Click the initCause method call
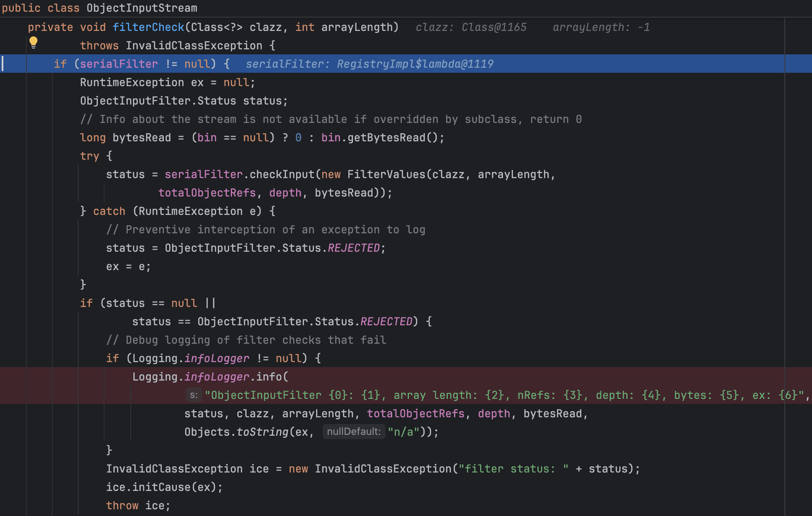The height and width of the screenshot is (516, 812). 161,487
